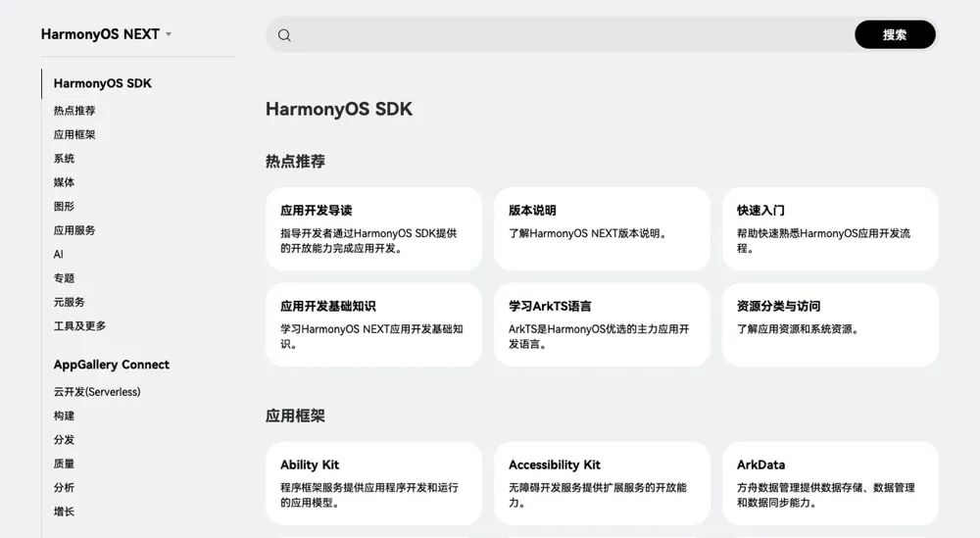The image size is (980, 538).
Task: Select HarmonyOS SDK in the sidebar
Action: (x=103, y=83)
